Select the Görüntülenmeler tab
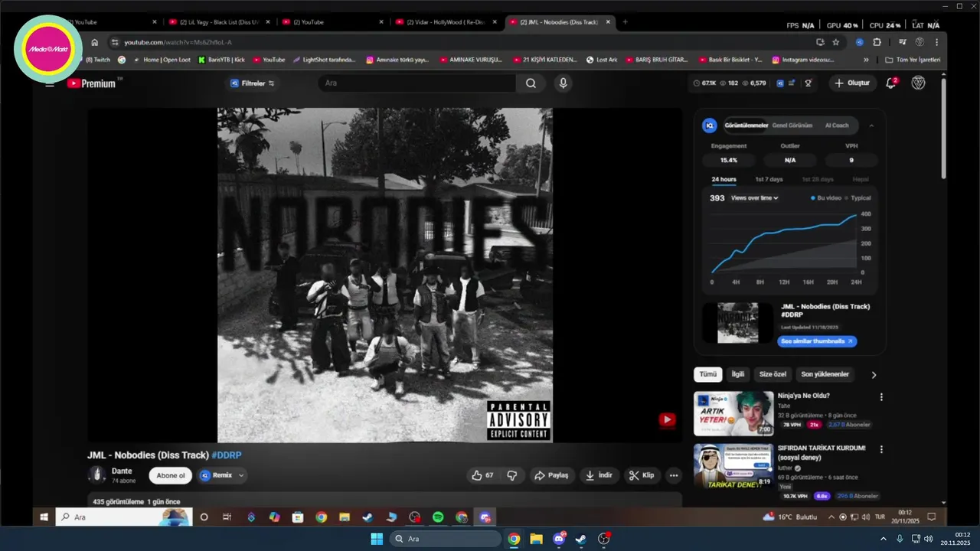Viewport: 980px width, 551px height. click(x=746, y=126)
